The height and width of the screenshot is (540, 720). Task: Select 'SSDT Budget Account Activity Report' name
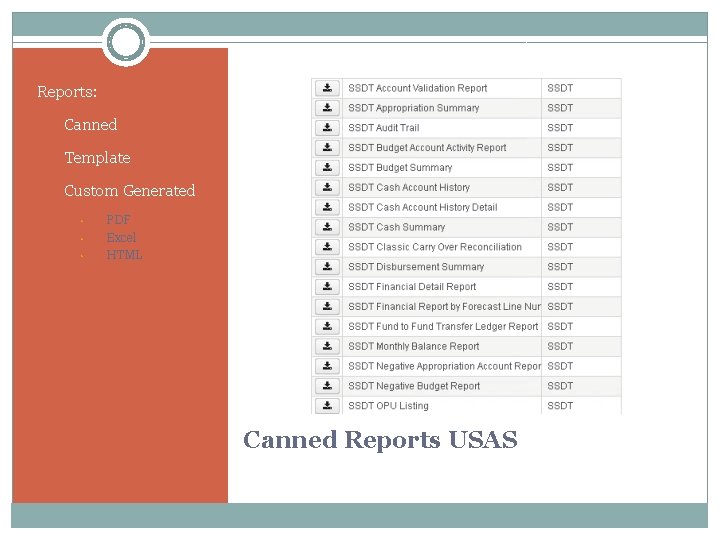click(427, 147)
